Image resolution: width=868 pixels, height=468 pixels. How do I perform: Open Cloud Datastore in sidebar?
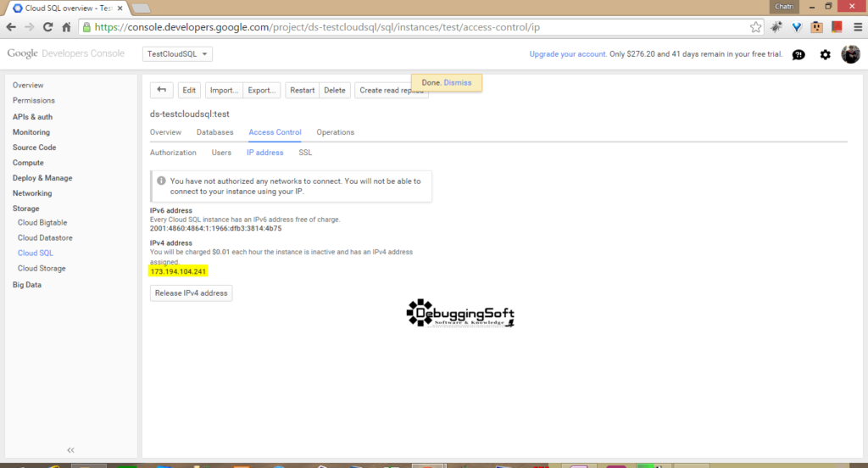point(46,237)
